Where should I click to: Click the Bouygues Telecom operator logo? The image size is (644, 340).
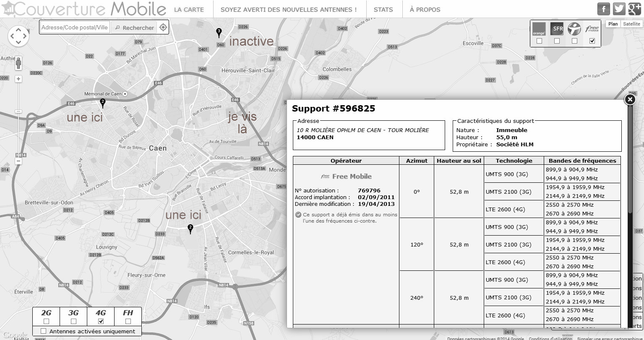574,29
